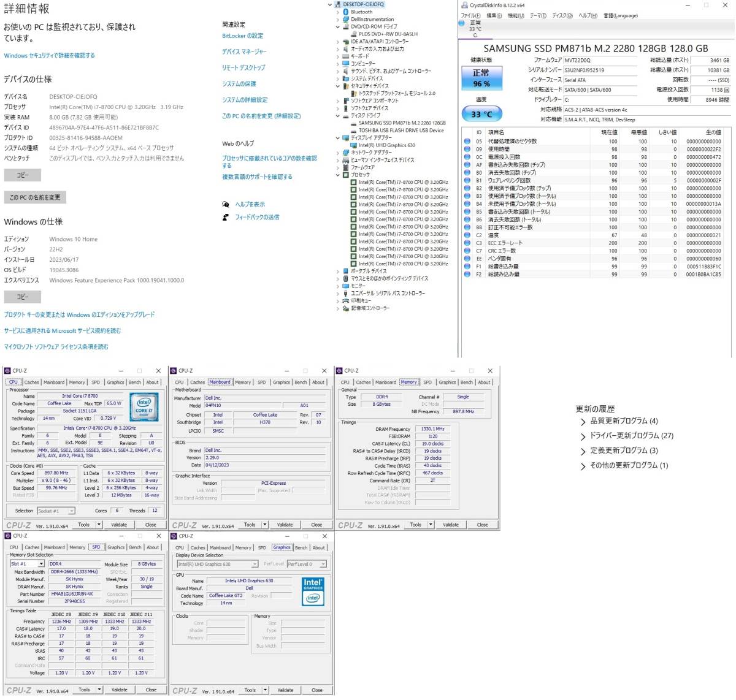
Task: Open マイクロソフト ソフトウェア ライセンス条項を読む link
Action: (x=56, y=347)
